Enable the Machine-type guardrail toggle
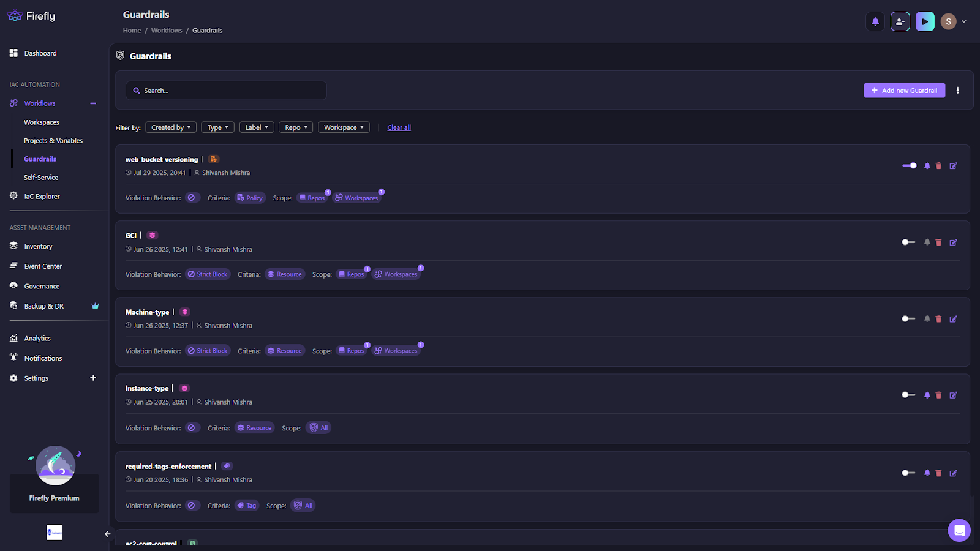Screen dimensions: 980x551 [x=908, y=319]
